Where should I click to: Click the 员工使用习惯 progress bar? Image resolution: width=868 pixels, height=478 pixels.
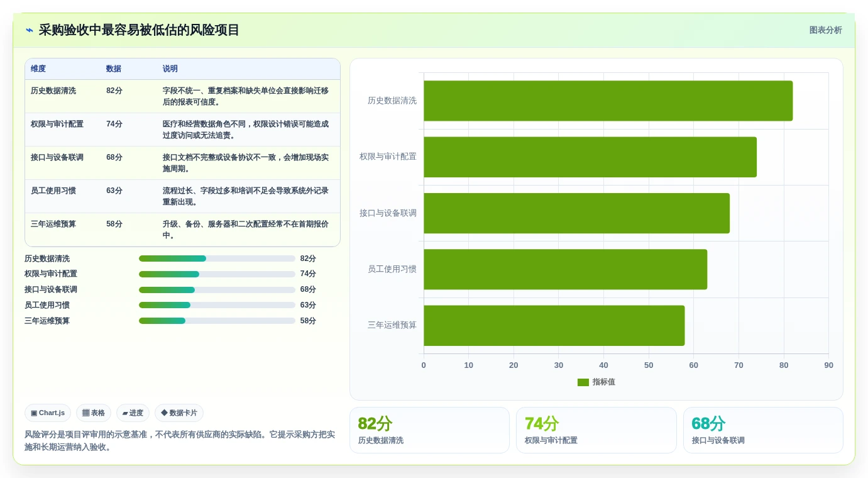(x=217, y=305)
